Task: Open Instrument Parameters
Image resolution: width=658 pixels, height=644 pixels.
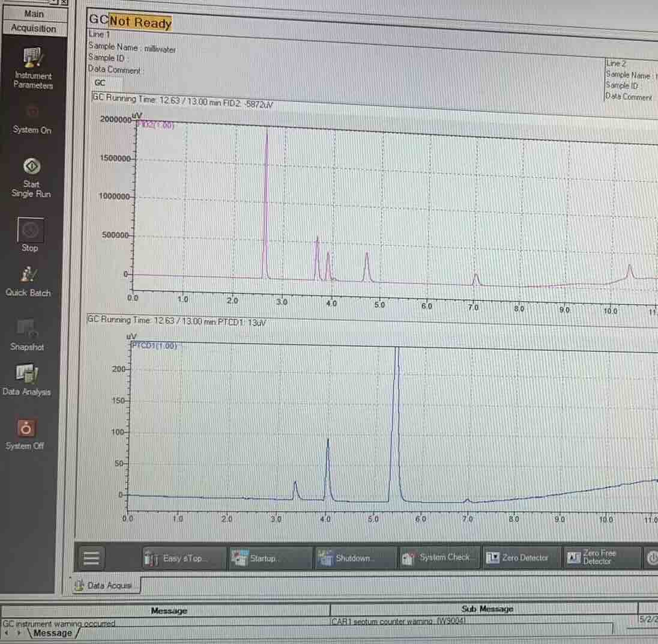Action: click(x=33, y=68)
